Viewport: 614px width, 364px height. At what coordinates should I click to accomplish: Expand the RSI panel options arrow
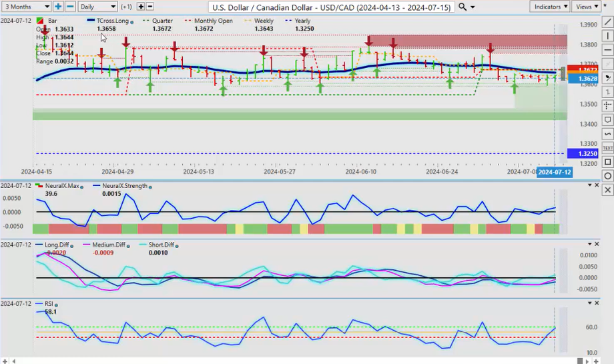(x=590, y=303)
